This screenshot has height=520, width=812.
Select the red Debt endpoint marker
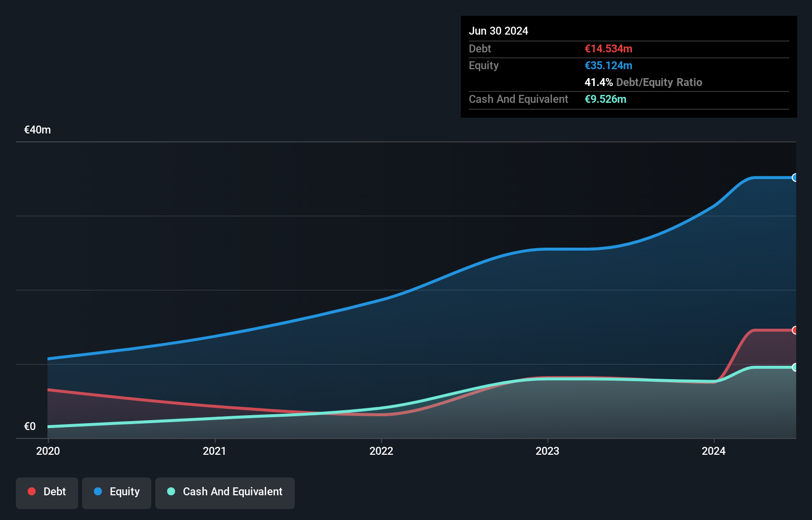point(795,330)
